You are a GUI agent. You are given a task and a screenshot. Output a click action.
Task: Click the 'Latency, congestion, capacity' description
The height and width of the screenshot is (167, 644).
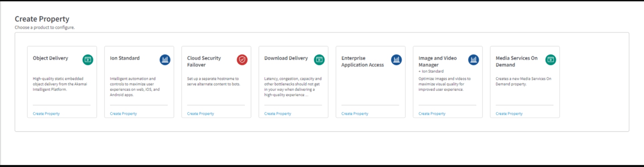tap(293, 87)
